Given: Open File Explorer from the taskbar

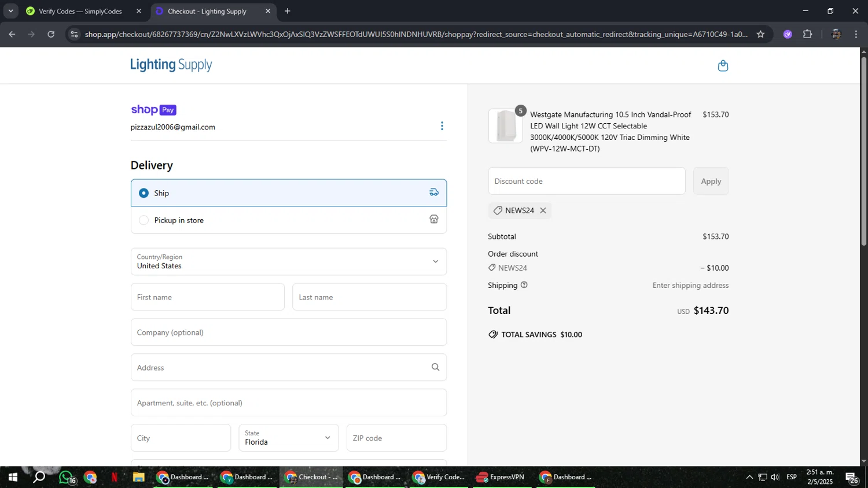Looking at the screenshot, I should [x=138, y=478].
